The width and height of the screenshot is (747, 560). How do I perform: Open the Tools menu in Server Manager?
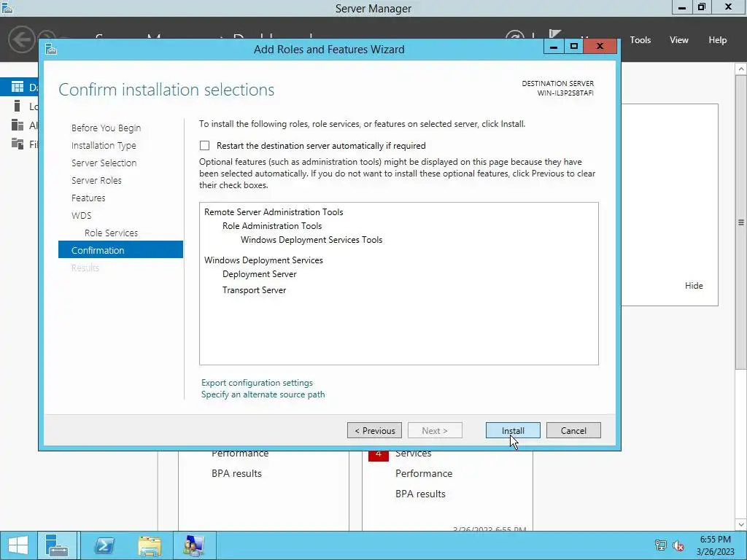tap(640, 40)
